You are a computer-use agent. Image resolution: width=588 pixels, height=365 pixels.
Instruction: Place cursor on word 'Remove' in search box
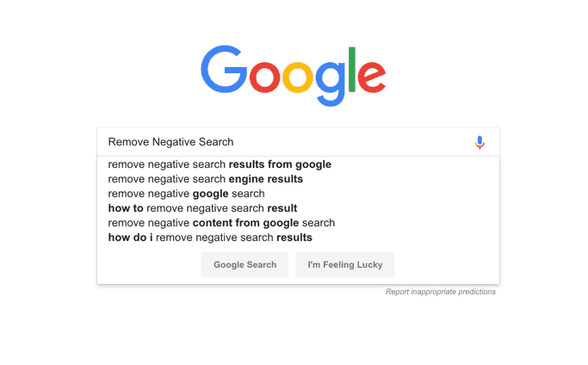point(128,142)
